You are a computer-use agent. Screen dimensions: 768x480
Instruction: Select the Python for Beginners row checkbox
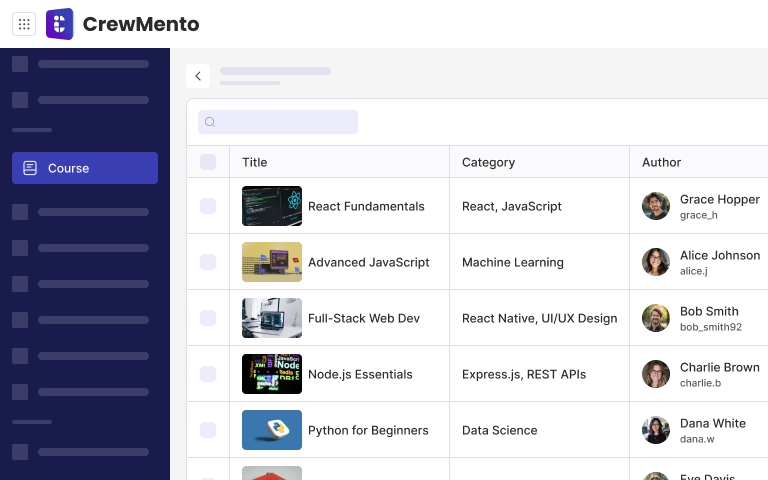click(x=208, y=430)
